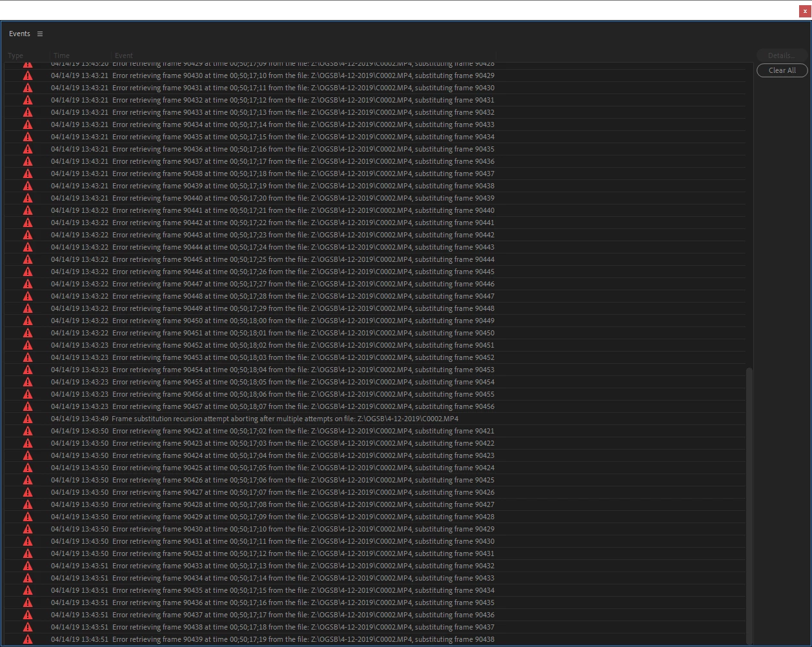Click warning icon for frame 90422 error
The height and width of the screenshot is (647, 812).
pyautogui.click(x=28, y=431)
